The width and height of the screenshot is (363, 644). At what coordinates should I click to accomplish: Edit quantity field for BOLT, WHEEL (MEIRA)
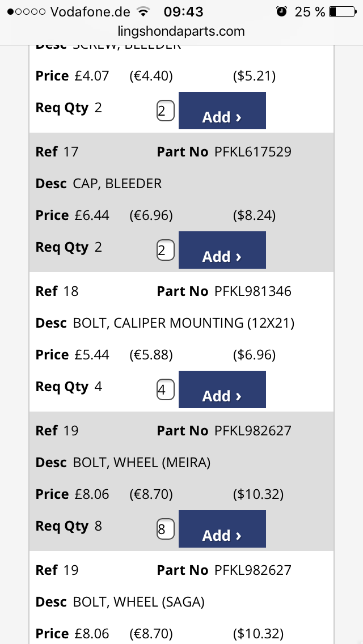click(x=165, y=529)
